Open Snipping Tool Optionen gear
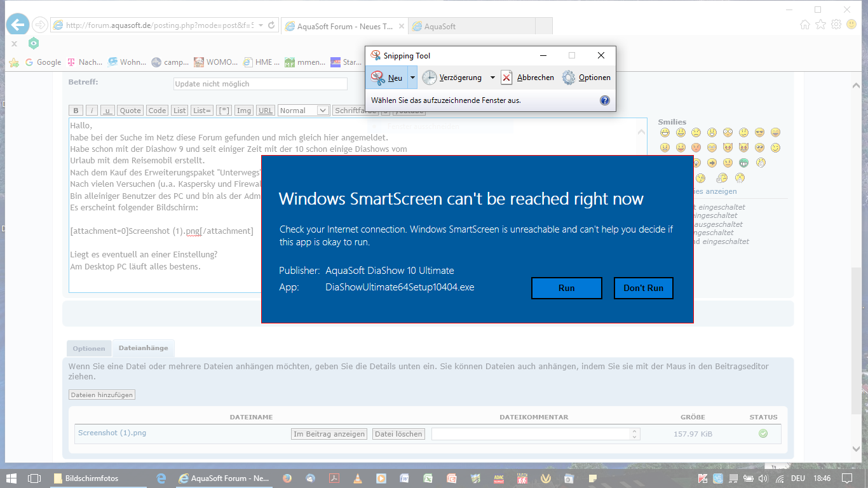Screen dimensions: 868x488 (x=569, y=78)
